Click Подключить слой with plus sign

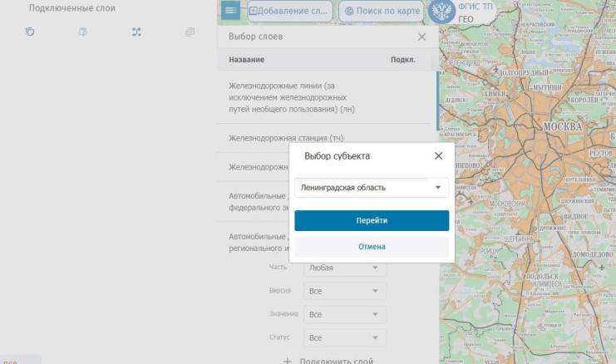(328, 361)
